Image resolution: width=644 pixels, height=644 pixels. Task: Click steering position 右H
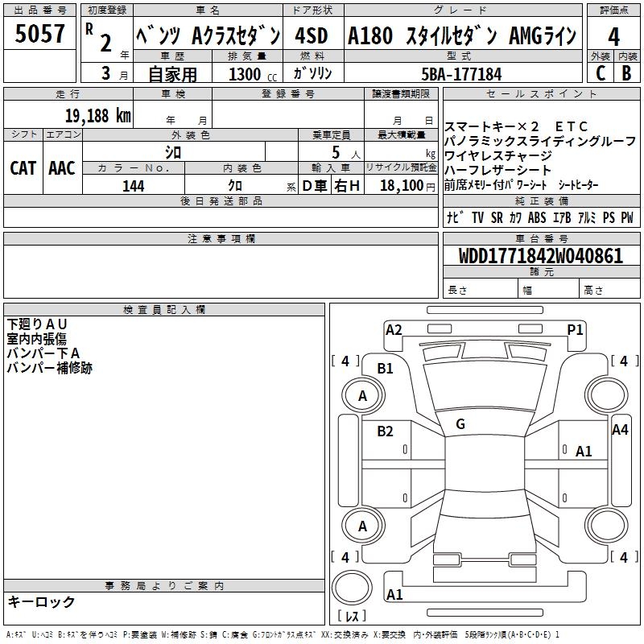tap(347, 186)
